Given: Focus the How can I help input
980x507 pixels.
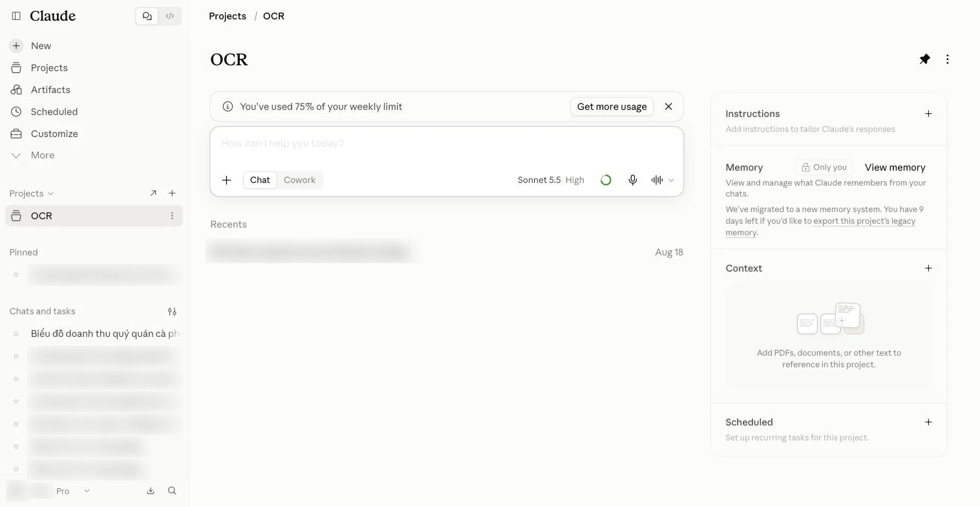Looking at the screenshot, I should coord(447,144).
